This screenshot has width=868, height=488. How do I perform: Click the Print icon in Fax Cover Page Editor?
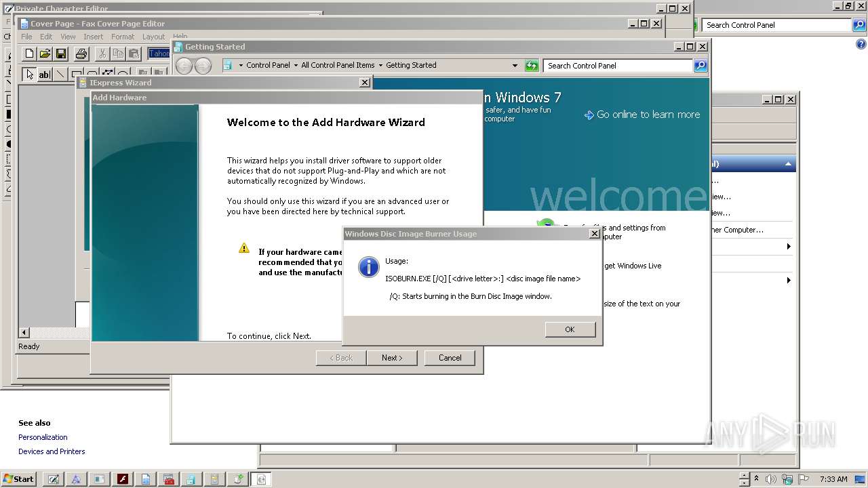[x=81, y=54]
